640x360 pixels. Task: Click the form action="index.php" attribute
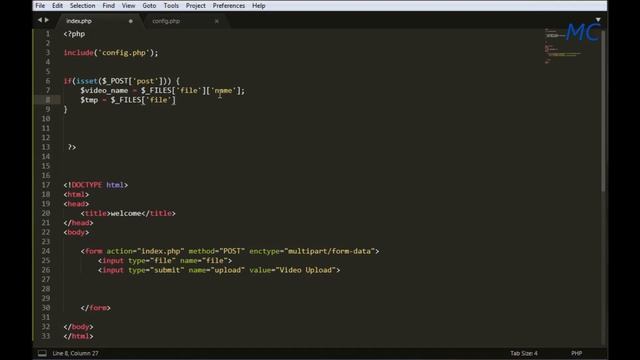(x=145, y=251)
